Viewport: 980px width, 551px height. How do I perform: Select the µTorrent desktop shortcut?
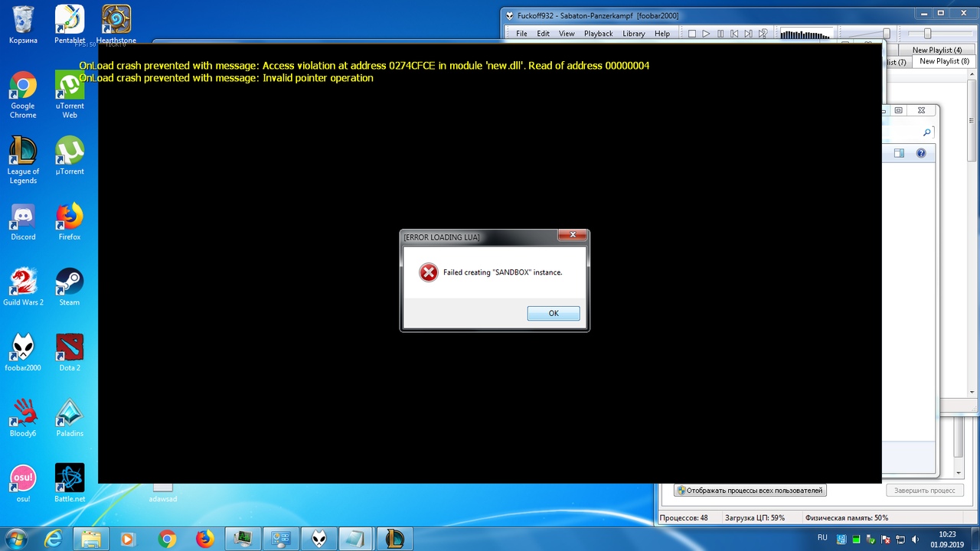point(70,155)
